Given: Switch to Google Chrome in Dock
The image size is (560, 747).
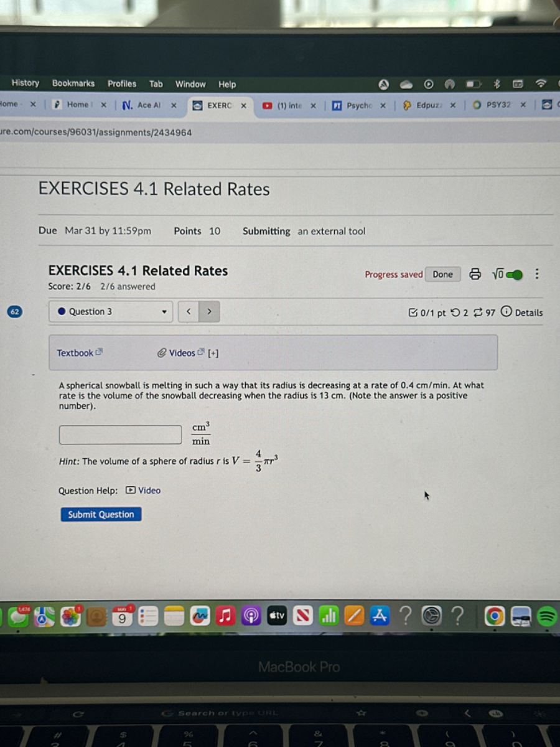Looking at the screenshot, I should coord(495,616).
